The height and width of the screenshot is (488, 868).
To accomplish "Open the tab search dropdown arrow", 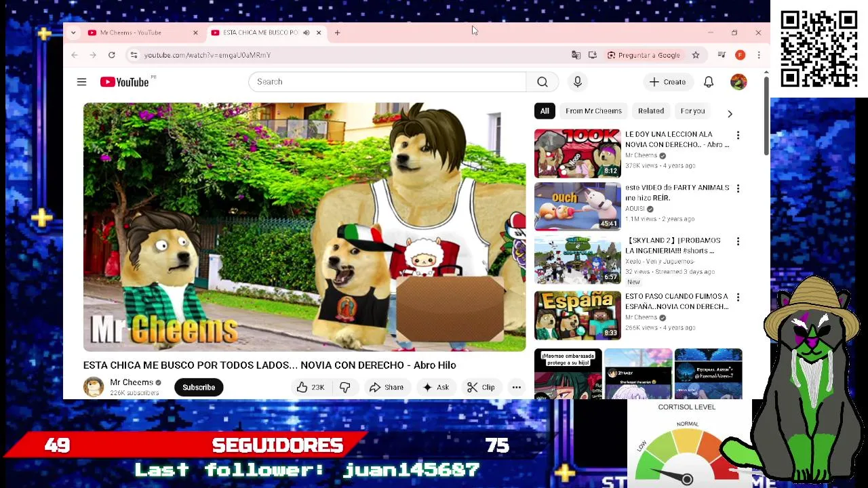I will point(73,33).
